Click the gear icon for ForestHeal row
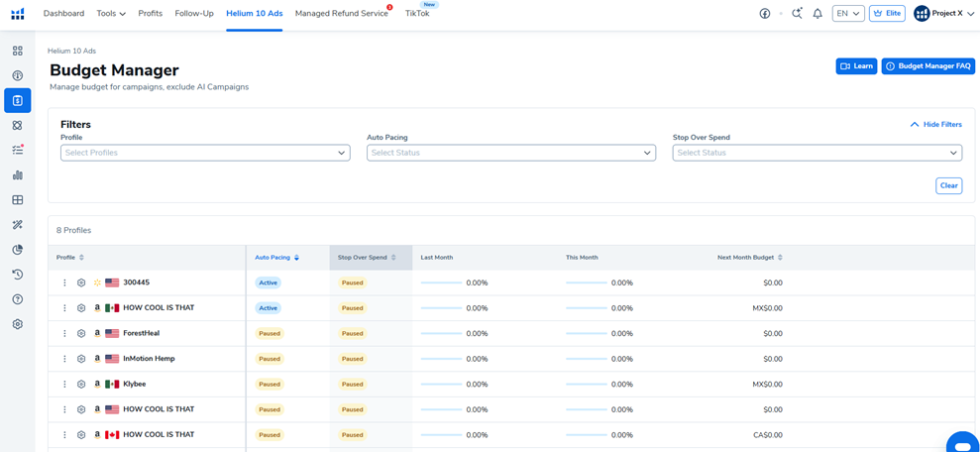The image size is (980, 452). pos(81,334)
